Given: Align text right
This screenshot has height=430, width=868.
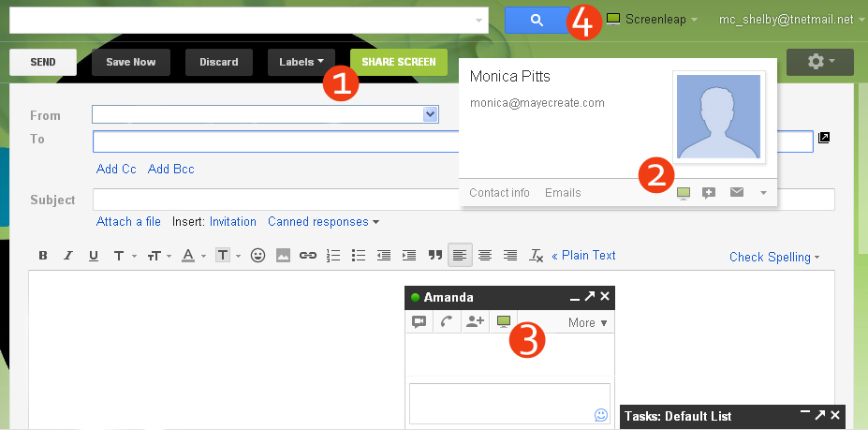Looking at the screenshot, I should (x=510, y=256).
